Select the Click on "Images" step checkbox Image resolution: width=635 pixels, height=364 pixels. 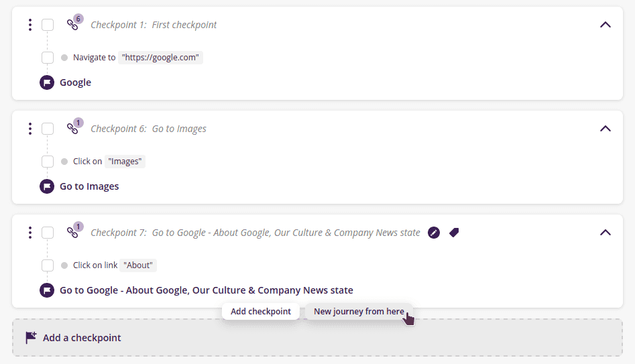[48, 162]
